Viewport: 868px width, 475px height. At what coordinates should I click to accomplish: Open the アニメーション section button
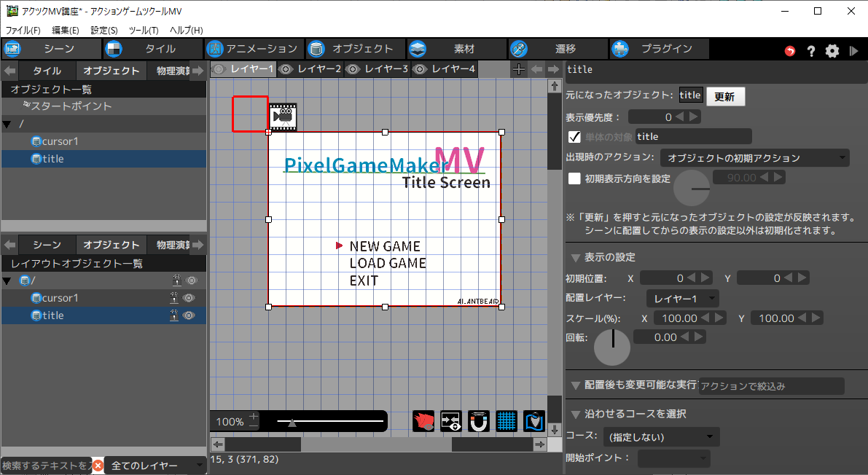tap(252, 49)
